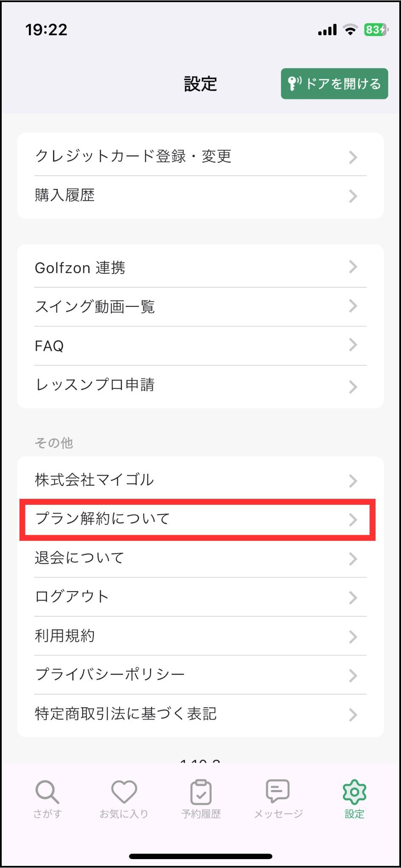Expand Golfzon 連携 row arrow
401x868 pixels.
coord(353,267)
